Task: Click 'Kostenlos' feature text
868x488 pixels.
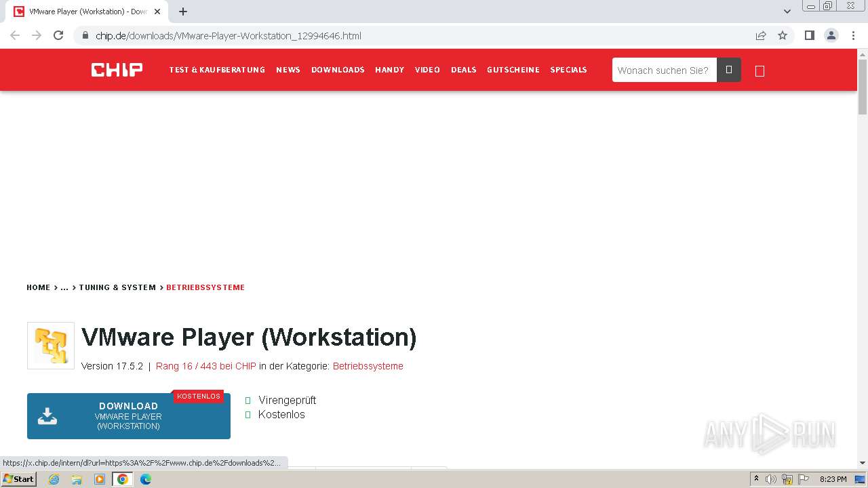Action: click(281, 414)
